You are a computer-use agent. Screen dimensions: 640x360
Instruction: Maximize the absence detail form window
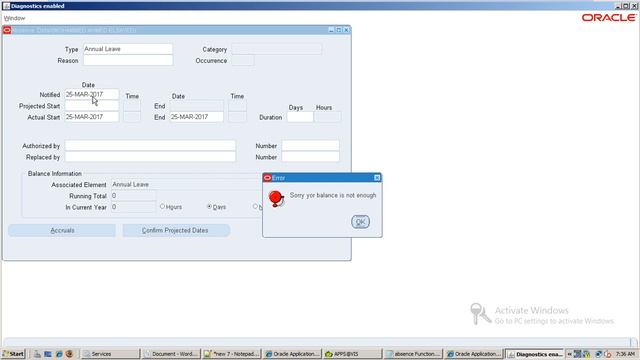[x=339, y=30]
